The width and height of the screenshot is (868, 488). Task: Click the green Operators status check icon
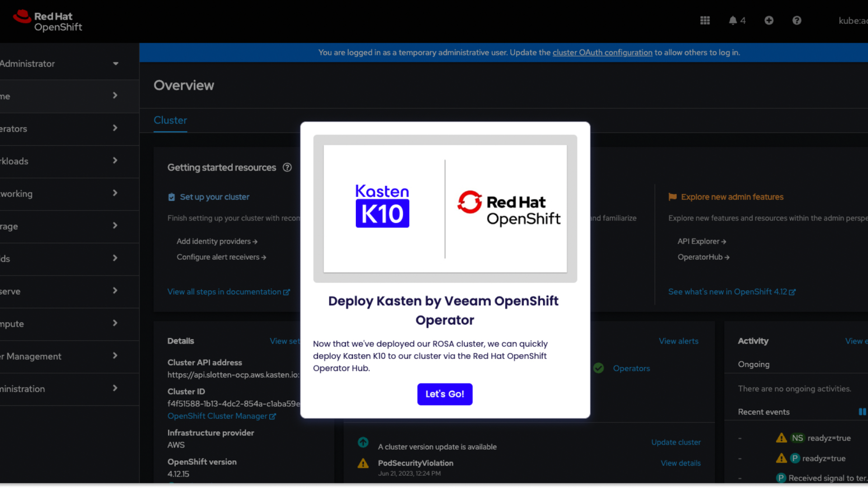click(x=599, y=368)
